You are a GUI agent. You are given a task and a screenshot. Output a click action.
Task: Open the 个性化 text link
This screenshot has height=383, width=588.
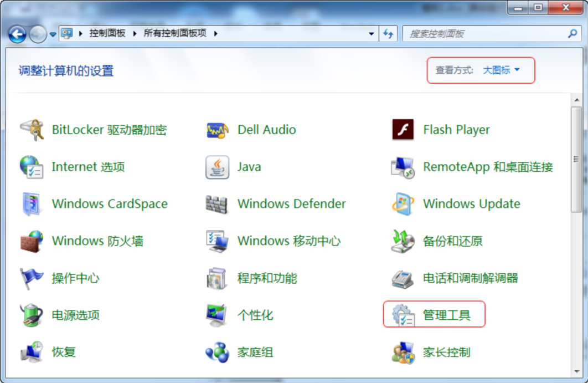coord(255,315)
